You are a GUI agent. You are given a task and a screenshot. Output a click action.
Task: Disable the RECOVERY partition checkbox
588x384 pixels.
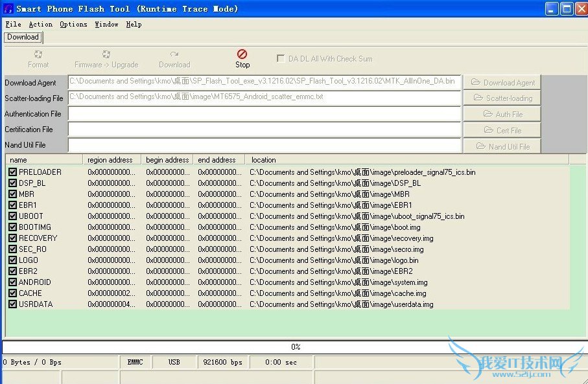(12, 238)
